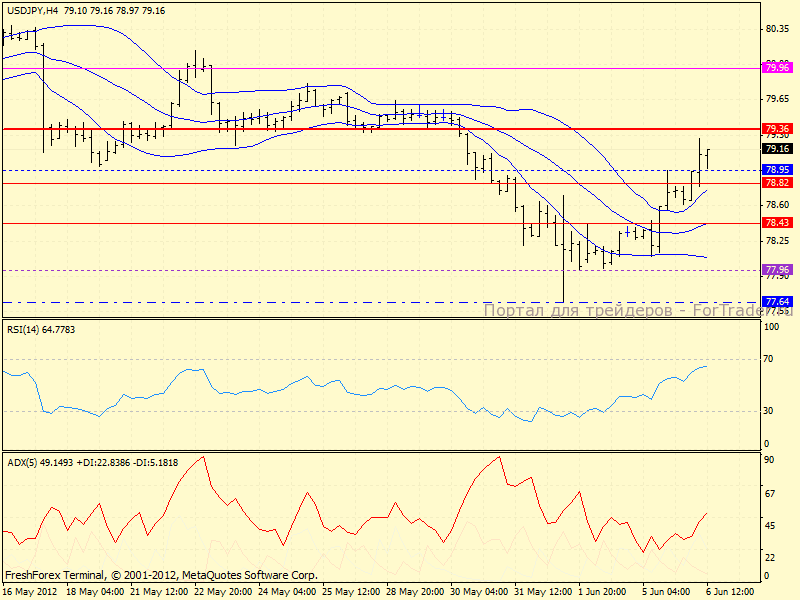
Task: Click the 22 May 20:00 time label
Action: (222, 592)
